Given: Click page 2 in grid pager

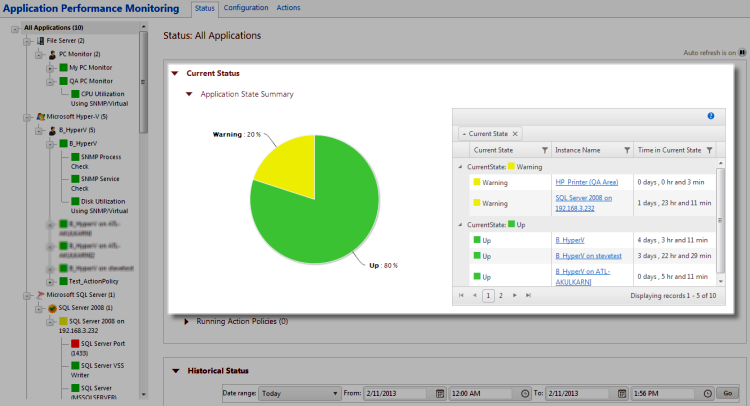Looking at the screenshot, I should pos(501,296).
